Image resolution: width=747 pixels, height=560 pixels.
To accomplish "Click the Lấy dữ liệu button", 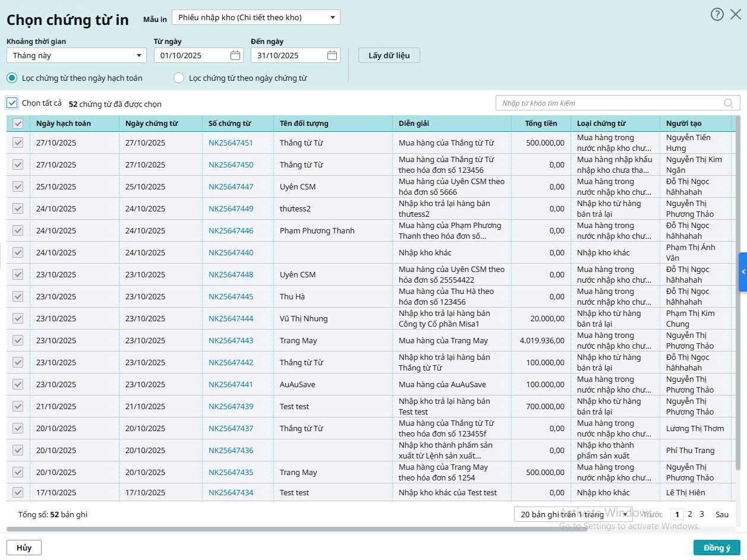I will click(389, 55).
